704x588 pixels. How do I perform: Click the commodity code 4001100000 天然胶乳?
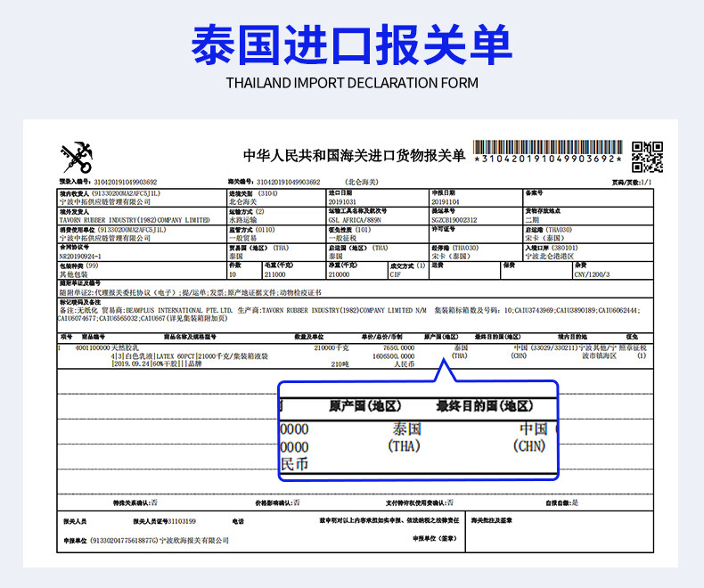[95, 347]
